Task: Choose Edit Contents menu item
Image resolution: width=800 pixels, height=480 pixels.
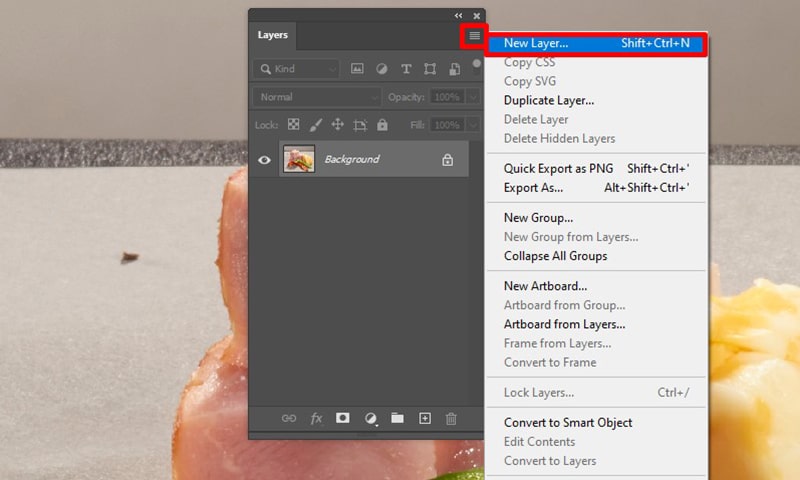Action: pyautogui.click(x=596, y=442)
